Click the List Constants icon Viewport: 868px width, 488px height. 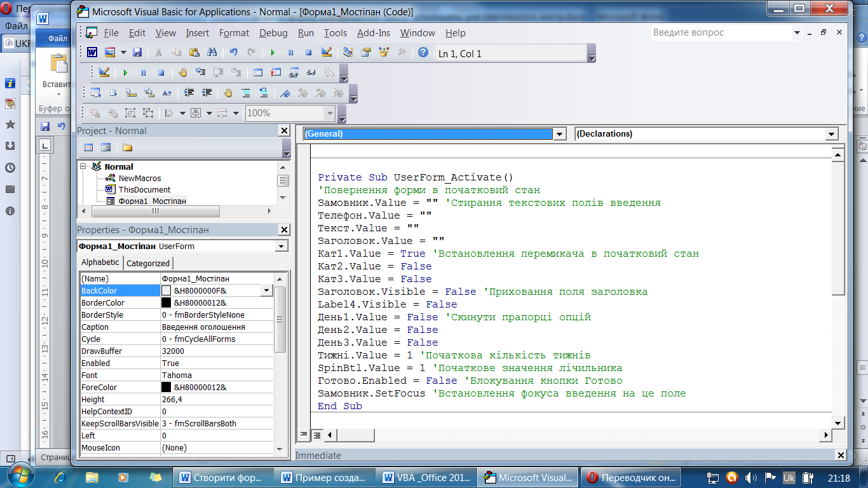click(114, 93)
